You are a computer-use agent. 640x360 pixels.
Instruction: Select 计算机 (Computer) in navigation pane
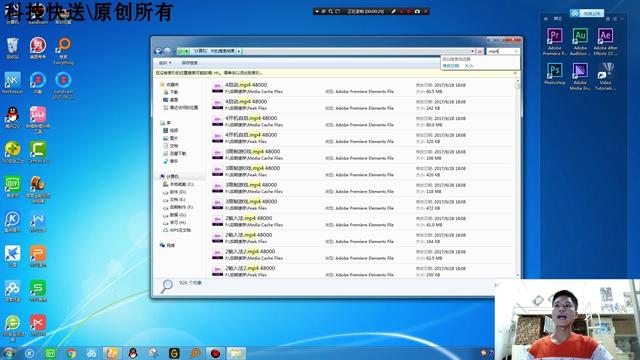(169, 176)
